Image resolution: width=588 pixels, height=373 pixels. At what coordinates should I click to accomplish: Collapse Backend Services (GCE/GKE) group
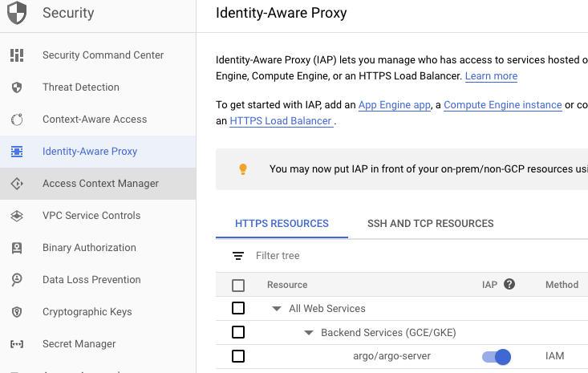coord(309,333)
